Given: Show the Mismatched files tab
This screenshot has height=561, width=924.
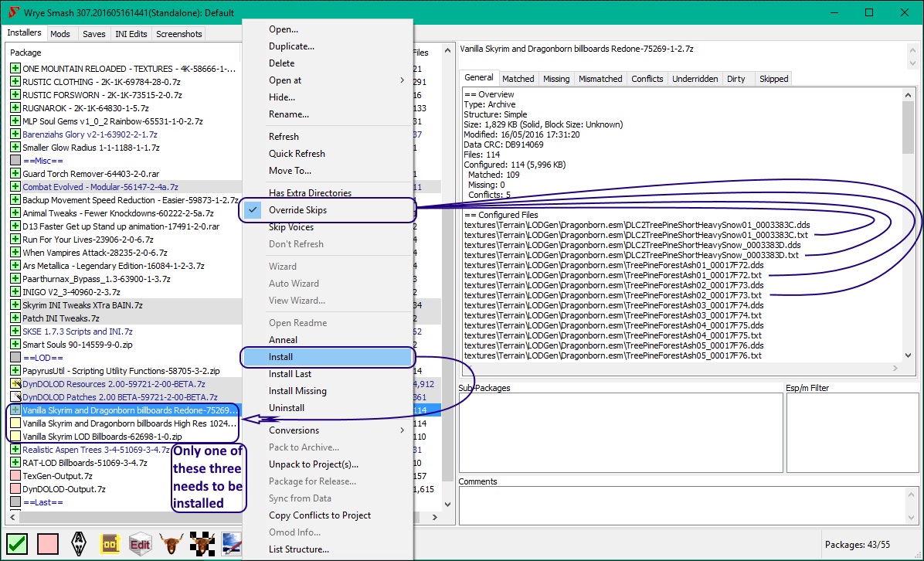Looking at the screenshot, I should tap(600, 78).
